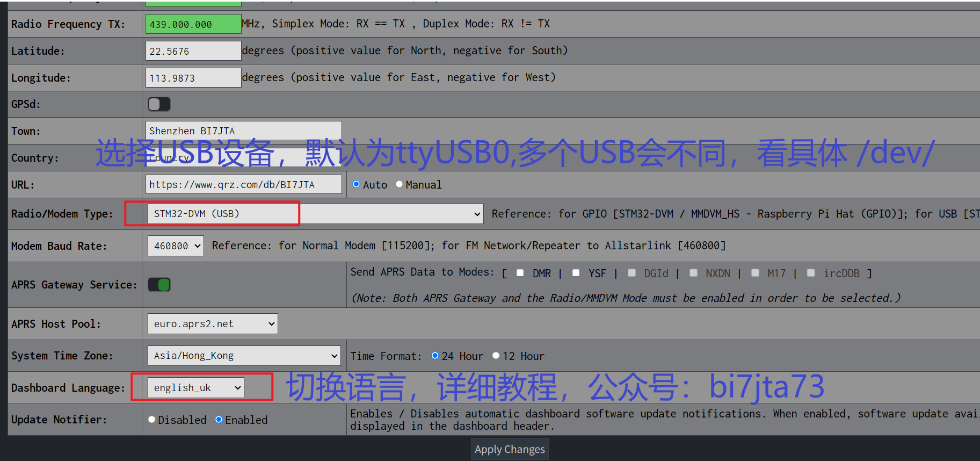
Task: Click the Apply Changes button
Action: tap(510, 449)
